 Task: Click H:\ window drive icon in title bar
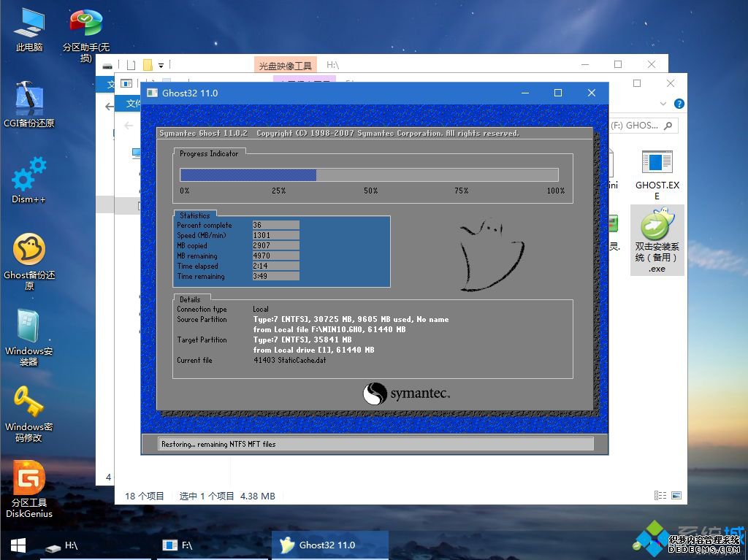point(108,65)
